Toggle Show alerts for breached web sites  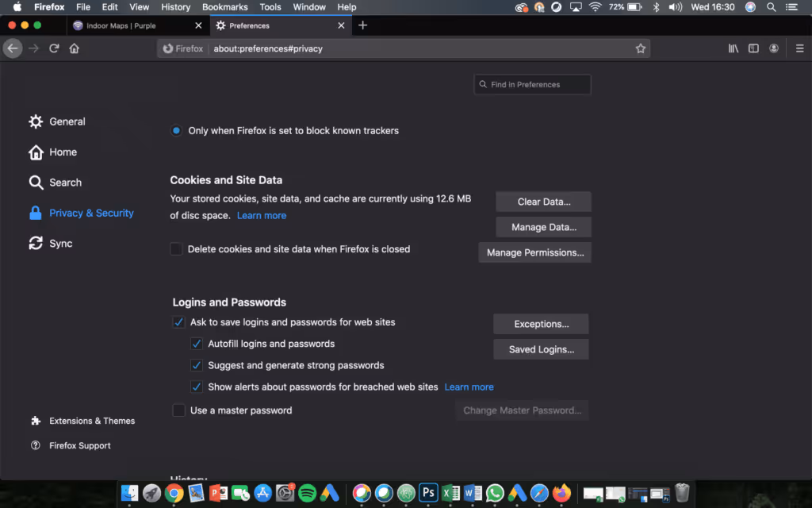pyautogui.click(x=197, y=387)
